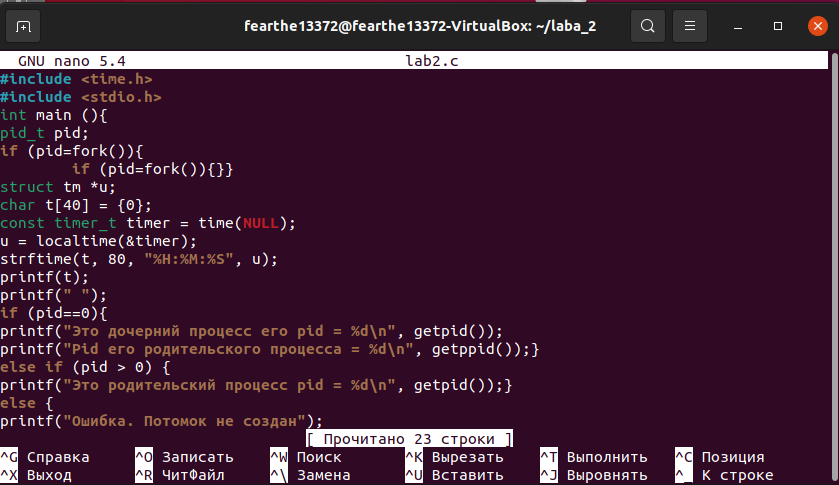Click the ^R ЧитФайл shortcut
The width and height of the screenshot is (839, 485).
coord(180,475)
